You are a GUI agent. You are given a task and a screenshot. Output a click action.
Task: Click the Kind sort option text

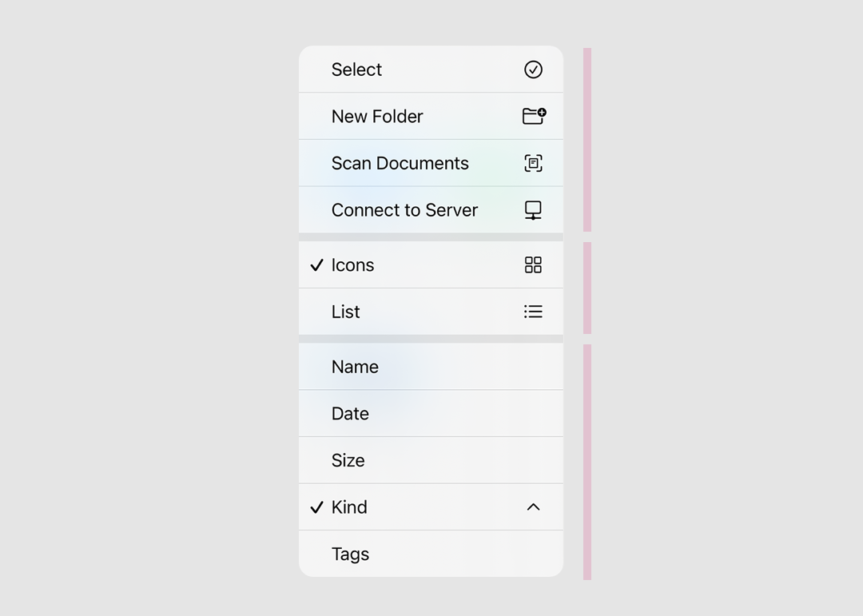349,507
